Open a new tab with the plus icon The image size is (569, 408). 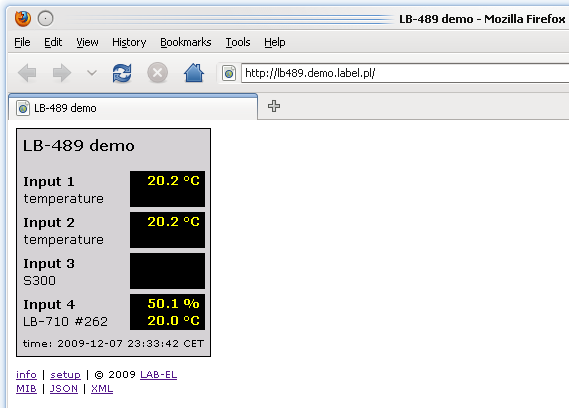(274, 106)
